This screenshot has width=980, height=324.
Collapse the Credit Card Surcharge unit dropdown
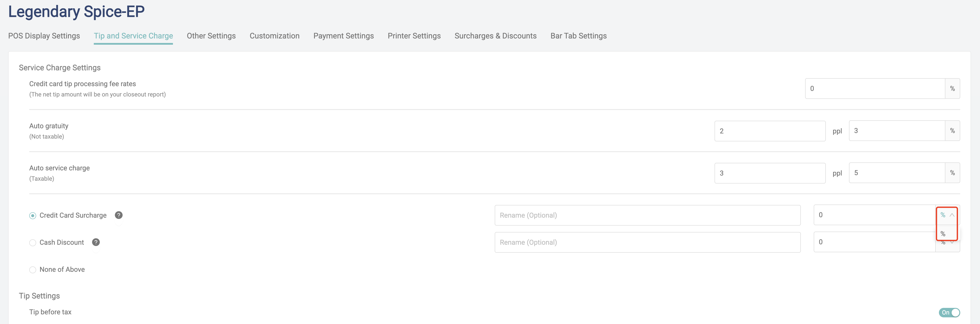(947, 215)
